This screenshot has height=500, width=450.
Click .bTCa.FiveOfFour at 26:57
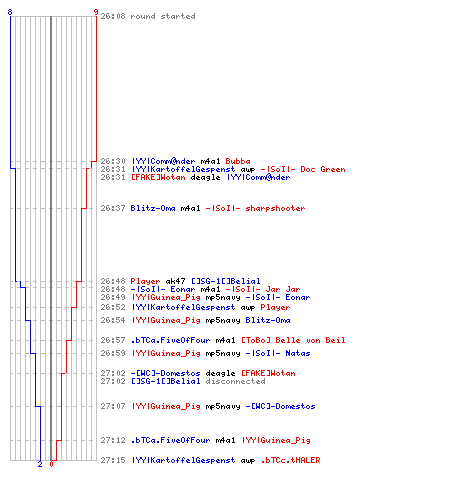point(170,340)
